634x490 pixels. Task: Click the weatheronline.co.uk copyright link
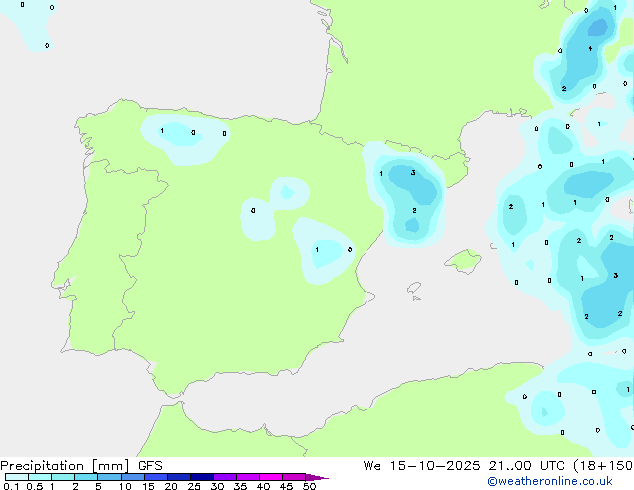[550, 481]
